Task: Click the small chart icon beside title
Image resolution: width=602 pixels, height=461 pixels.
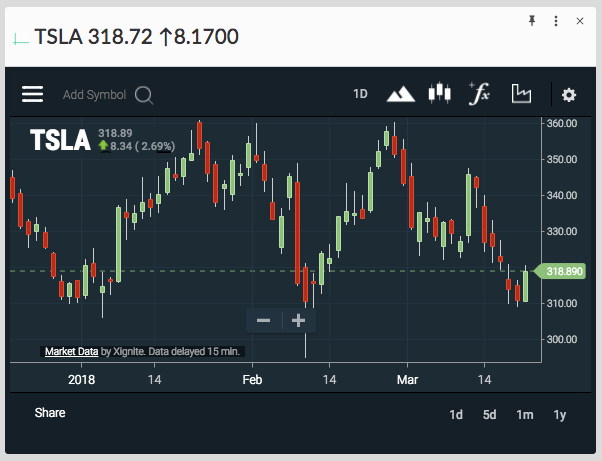Action: pos(21,39)
